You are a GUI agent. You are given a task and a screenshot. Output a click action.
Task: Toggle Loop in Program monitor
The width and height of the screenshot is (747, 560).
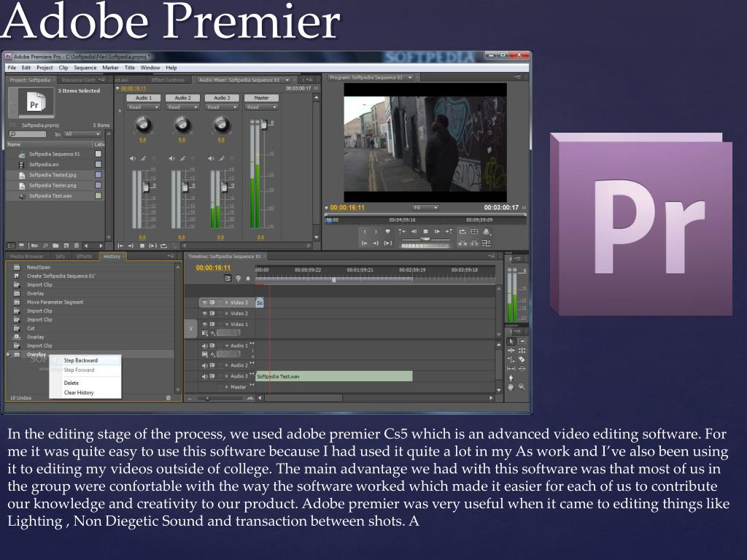point(462,231)
